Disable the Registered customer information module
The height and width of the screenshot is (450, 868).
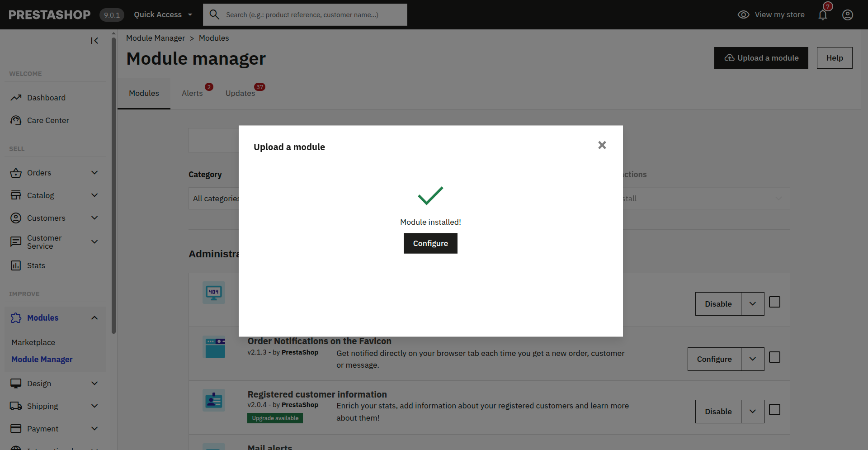pyautogui.click(x=718, y=412)
